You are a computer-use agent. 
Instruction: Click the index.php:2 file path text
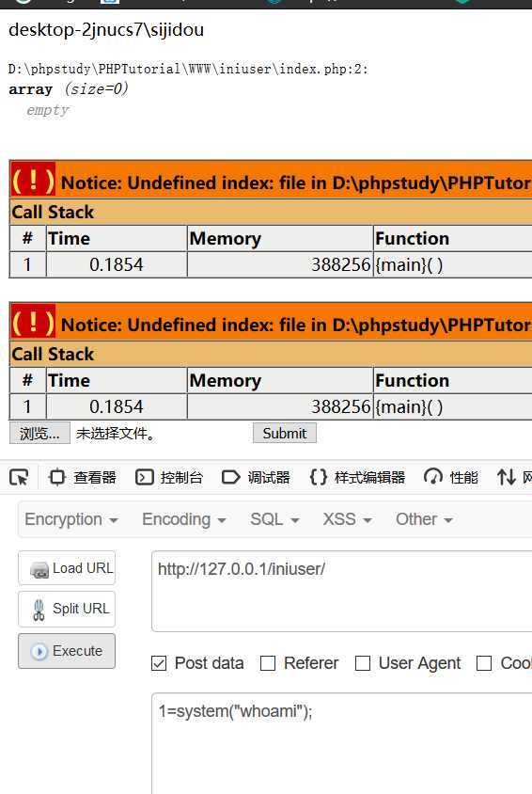(x=188, y=69)
